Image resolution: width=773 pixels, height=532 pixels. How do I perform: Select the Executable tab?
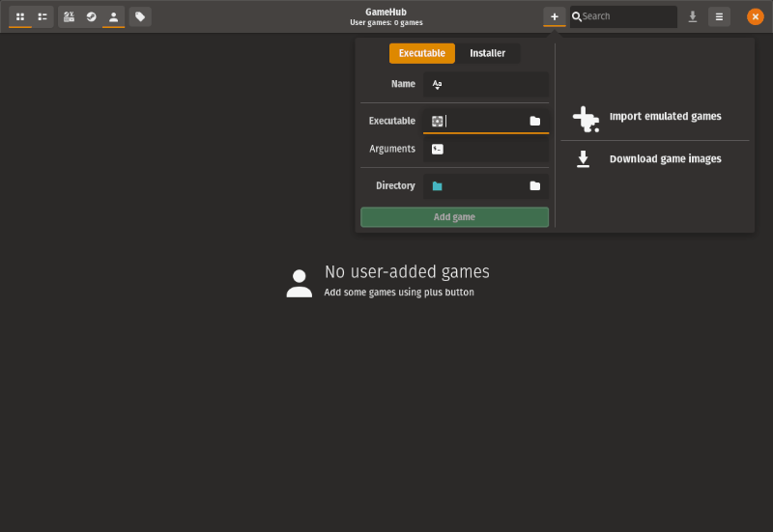[x=422, y=53]
